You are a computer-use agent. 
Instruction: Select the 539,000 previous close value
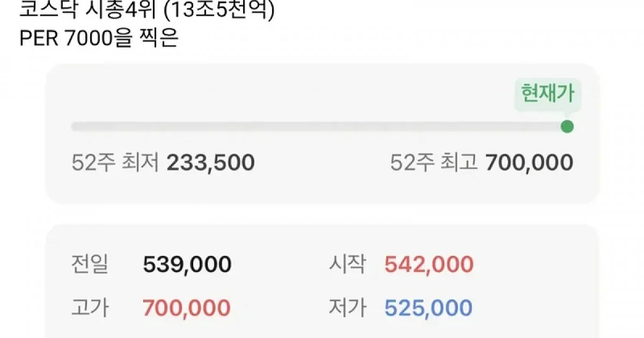pos(187,264)
